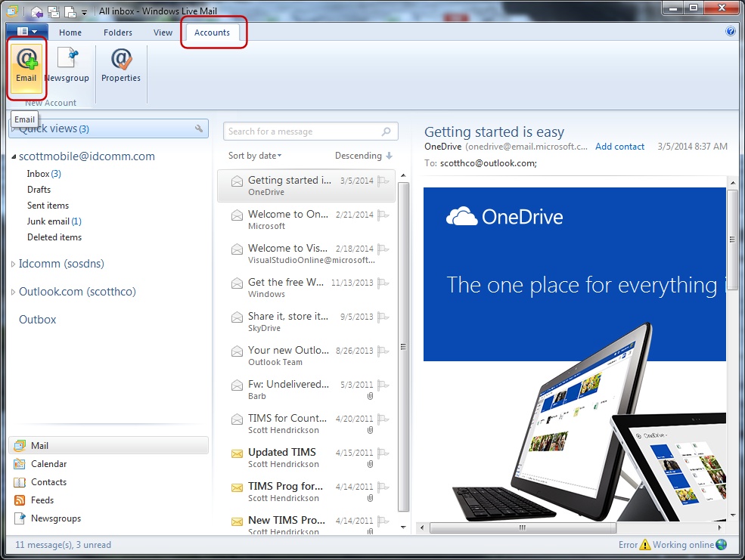The width and height of the screenshot is (745, 560).
Task: Click envelope icon of 'Welcome to On...' message
Action: tap(237, 215)
